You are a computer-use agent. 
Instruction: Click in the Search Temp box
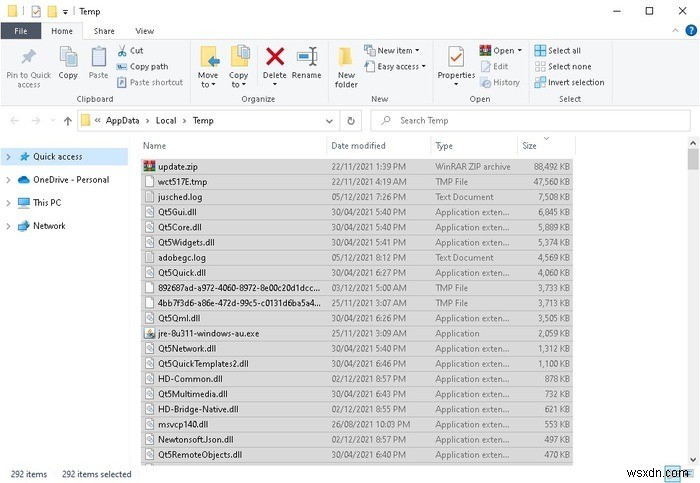530,121
